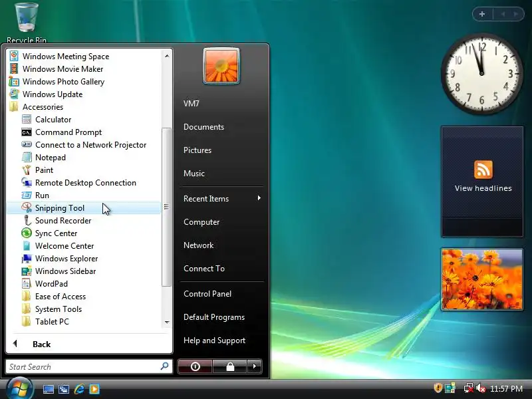Launch Command Prompt from its icon
Image resolution: width=532 pixels, height=399 pixels.
click(x=27, y=132)
